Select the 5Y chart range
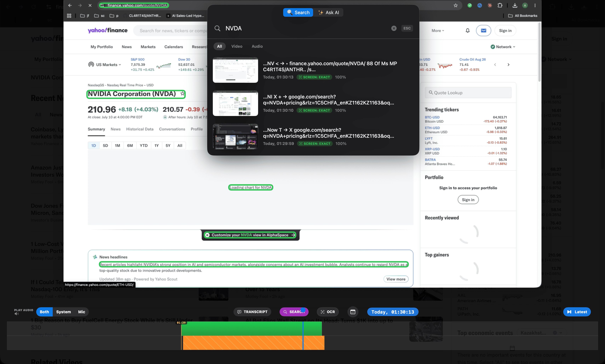This screenshot has height=364, width=605. [x=168, y=145]
